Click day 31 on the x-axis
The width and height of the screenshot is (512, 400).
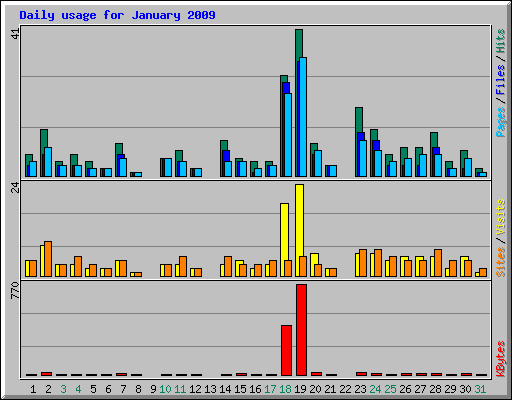[480, 389]
